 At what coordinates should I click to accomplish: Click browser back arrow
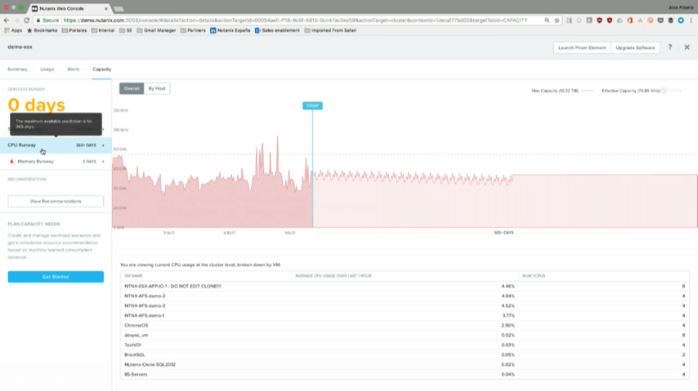point(6,20)
